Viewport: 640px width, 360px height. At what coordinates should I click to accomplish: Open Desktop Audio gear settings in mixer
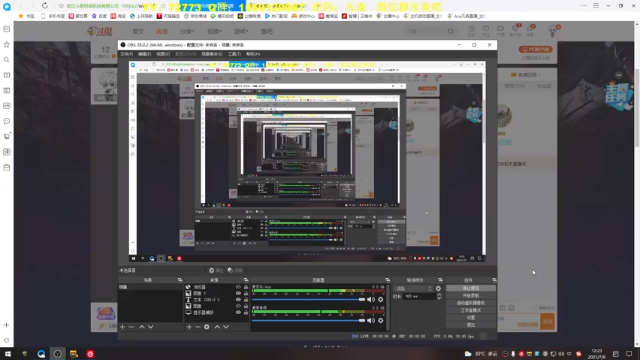pos(380,320)
